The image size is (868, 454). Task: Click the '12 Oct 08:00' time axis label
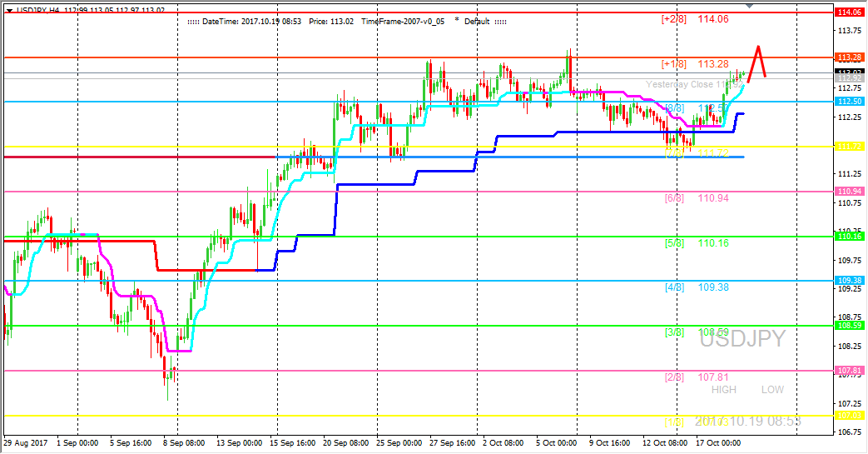(665, 443)
